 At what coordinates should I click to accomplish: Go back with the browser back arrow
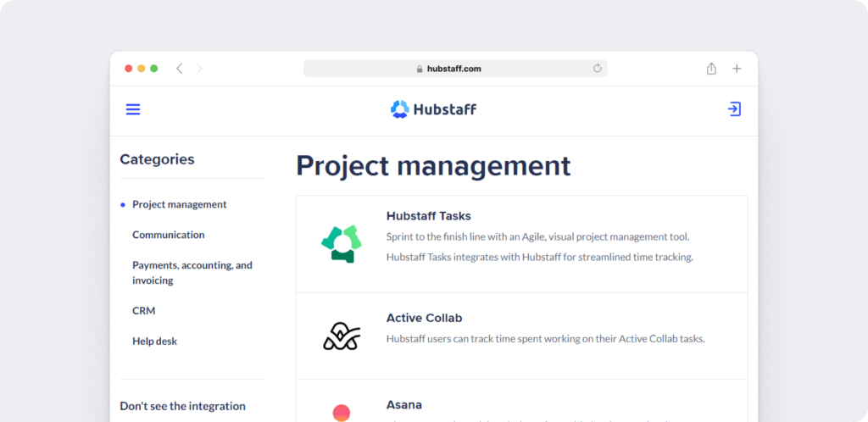tap(180, 69)
